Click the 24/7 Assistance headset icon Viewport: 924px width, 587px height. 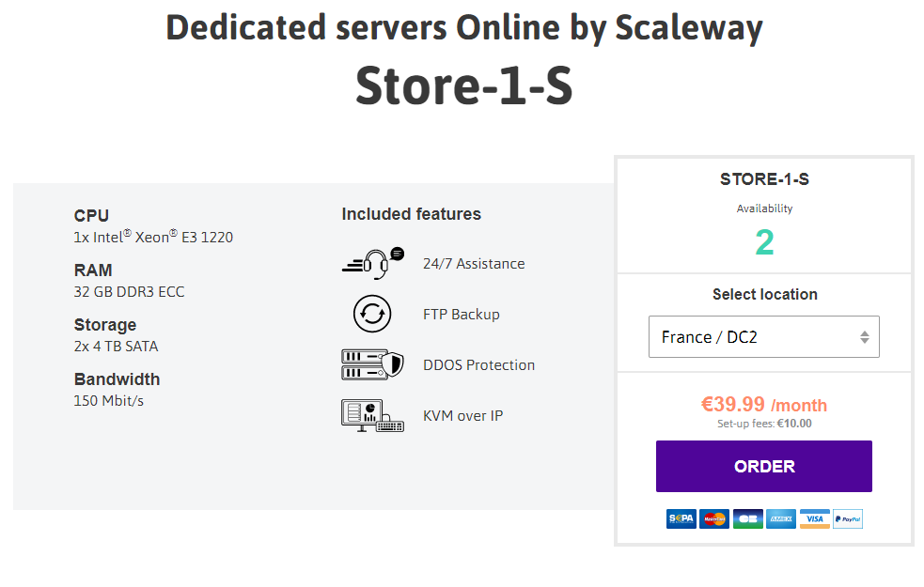(373, 263)
